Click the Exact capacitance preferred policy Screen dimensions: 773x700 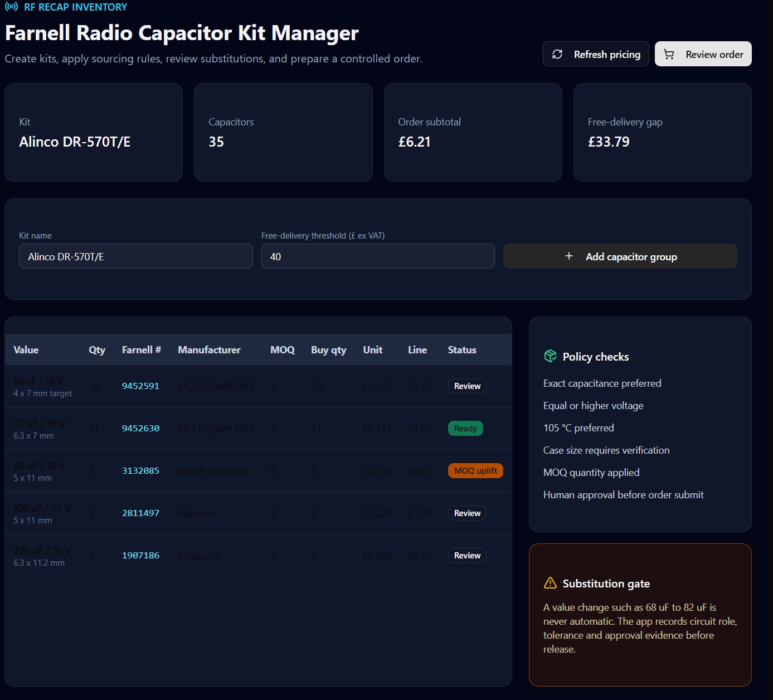(x=602, y=383)
